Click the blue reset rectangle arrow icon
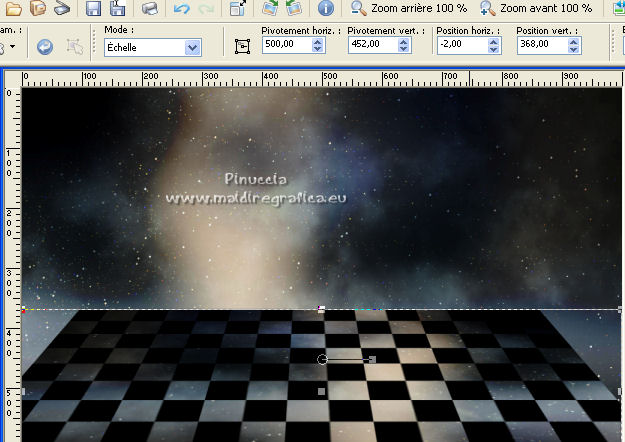Screen dimensions: 625x442 (45, 47)
